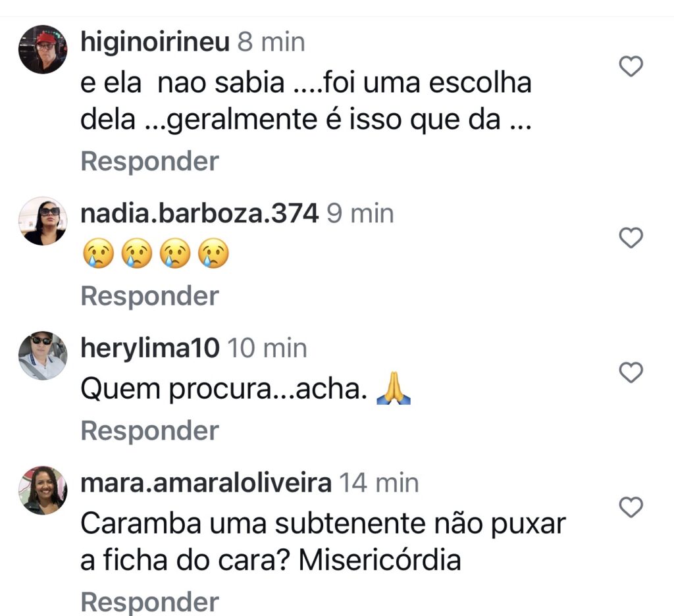This screenshot has height=616, width=674.
Task: Go to the herylima10 username link
Action: (x=149, y=349)
